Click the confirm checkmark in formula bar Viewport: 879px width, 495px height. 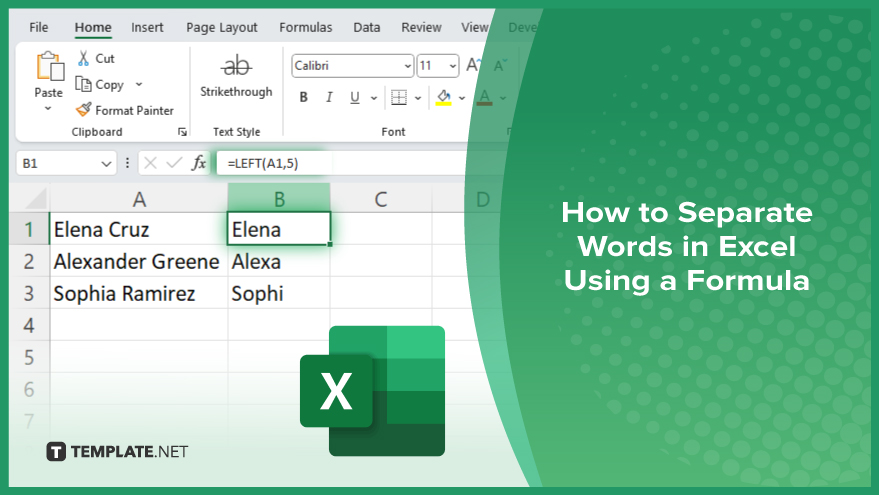[174, 163]
